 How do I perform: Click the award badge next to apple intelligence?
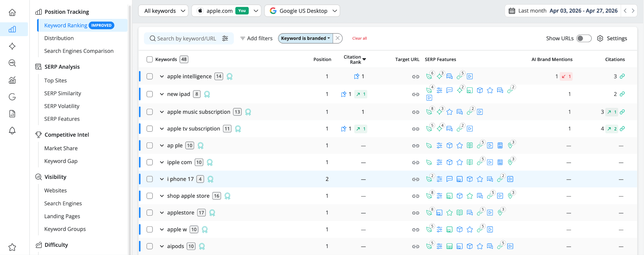click(230, 76)
